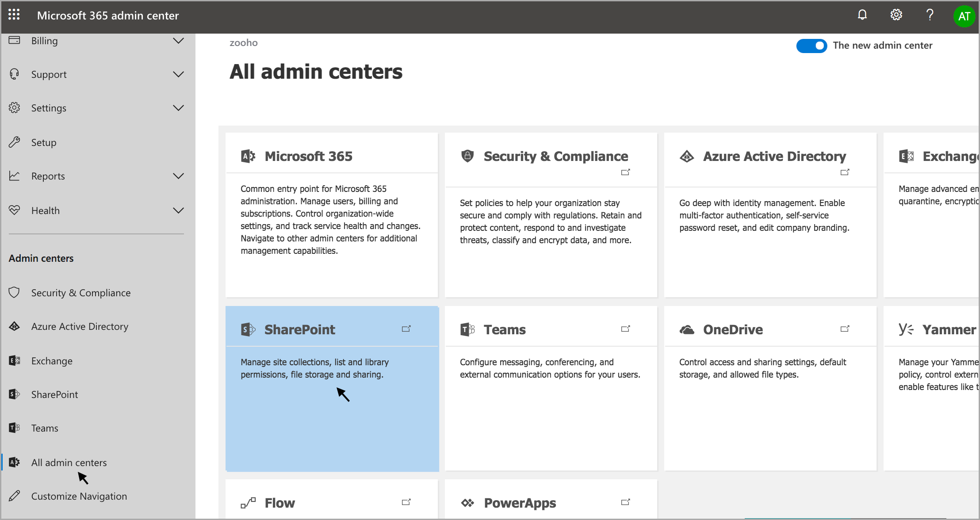The width and height of the screenshot is (980, 520).
Task: Toggle off The new admin center
Action: coord(812,46)
